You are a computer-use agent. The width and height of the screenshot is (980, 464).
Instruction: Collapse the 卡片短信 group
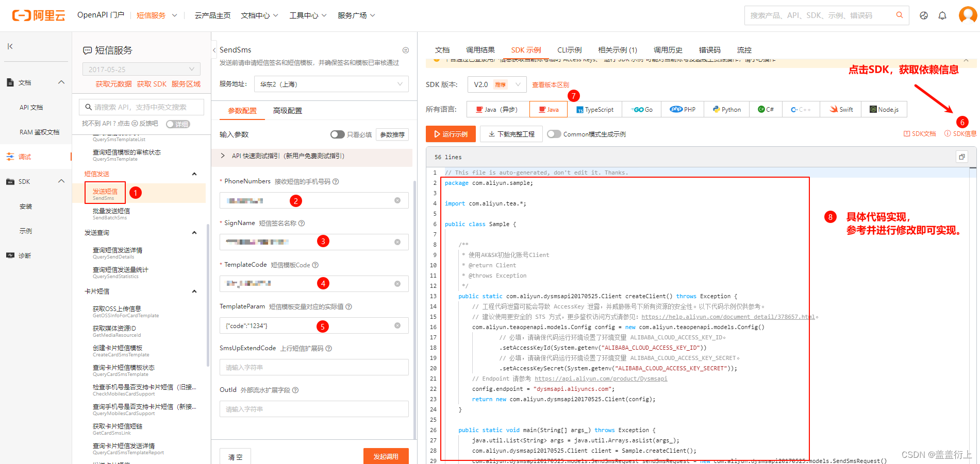[194, 291]
